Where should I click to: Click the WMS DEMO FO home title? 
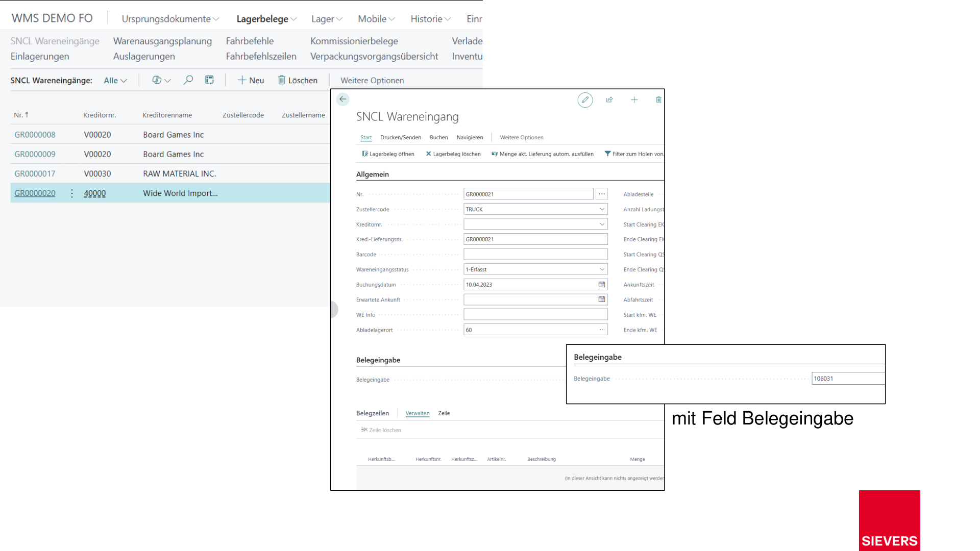52,18
